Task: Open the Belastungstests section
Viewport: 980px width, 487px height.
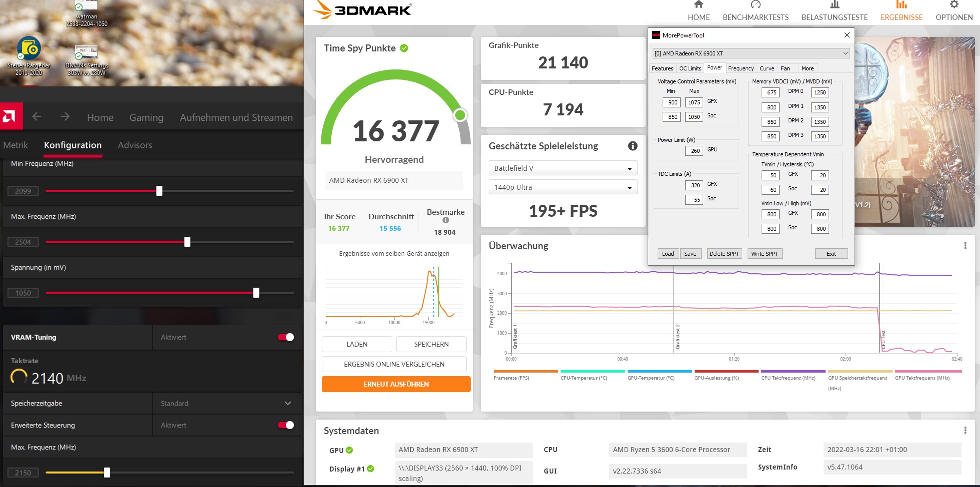Action: [835, 11]
